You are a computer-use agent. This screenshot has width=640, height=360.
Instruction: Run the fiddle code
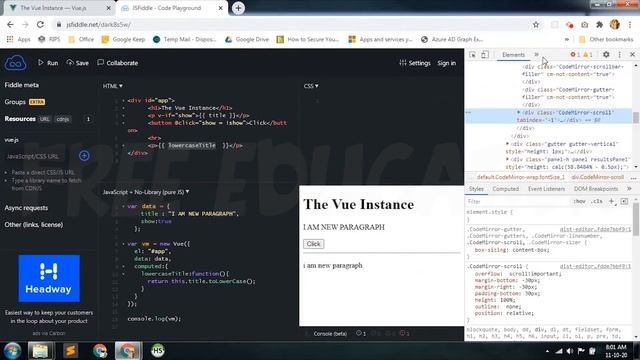pos(48,63)
